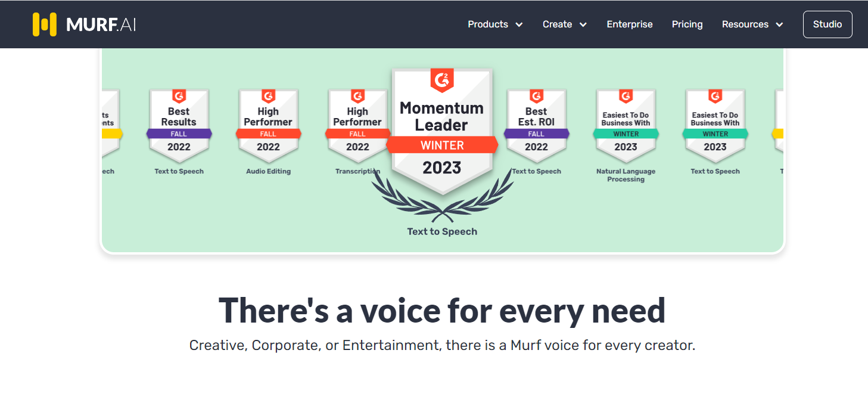The width and height of the screenshot is (868, 415).
Task: Click the Easiest To Do Business With Text to Speech badge
Action: pos(715,126)
